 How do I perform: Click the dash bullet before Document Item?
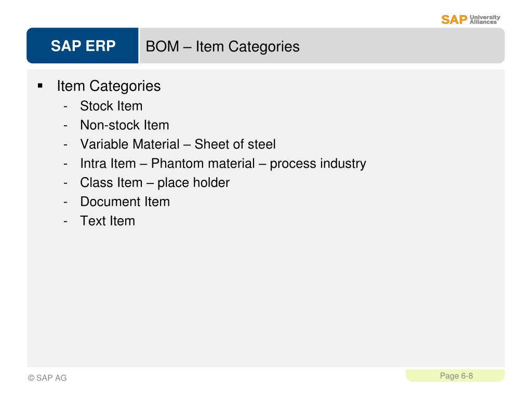coord(65,203)
